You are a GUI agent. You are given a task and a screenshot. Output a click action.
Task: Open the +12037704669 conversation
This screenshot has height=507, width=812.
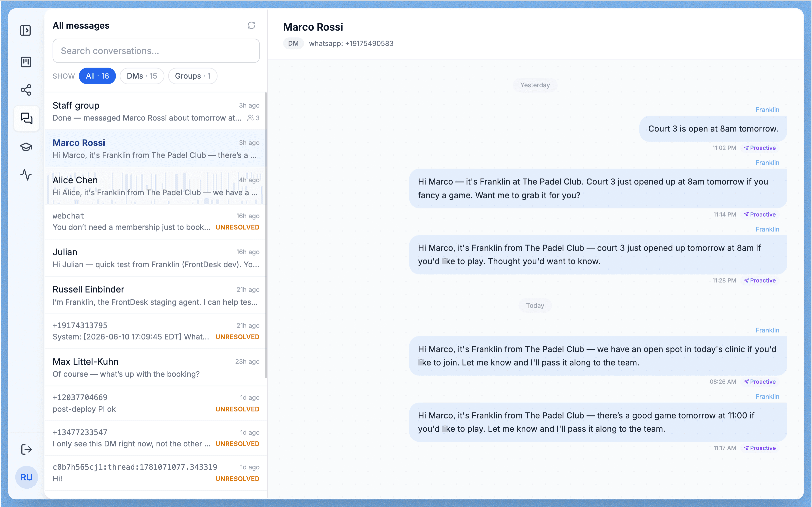pos(155,403)
